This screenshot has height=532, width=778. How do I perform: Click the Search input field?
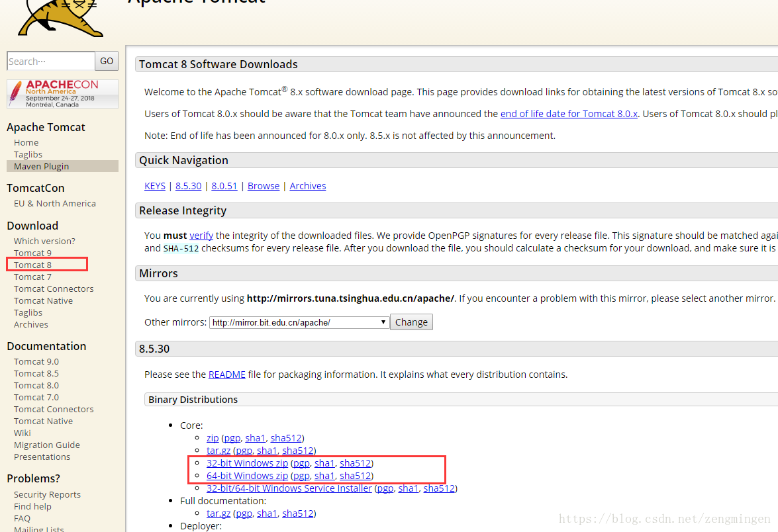click(50, 61)
